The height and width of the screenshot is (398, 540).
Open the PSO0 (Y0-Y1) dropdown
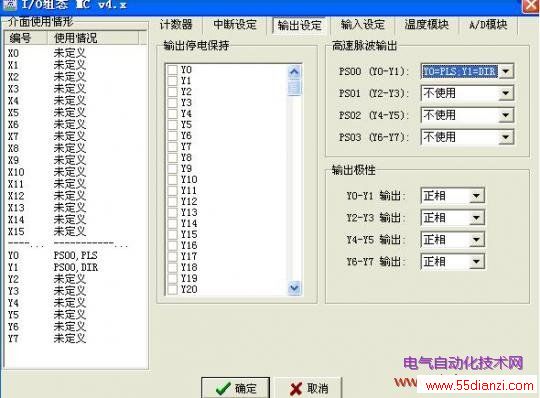pos(506,71)
